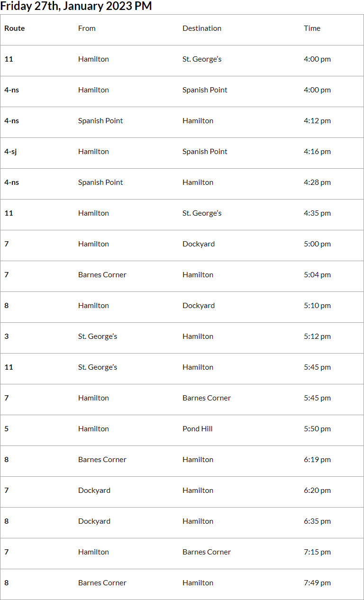Select the 7:15 pm time cell
Image resolution: width=364 pixels, height=600 pixels.
point(317,552)
